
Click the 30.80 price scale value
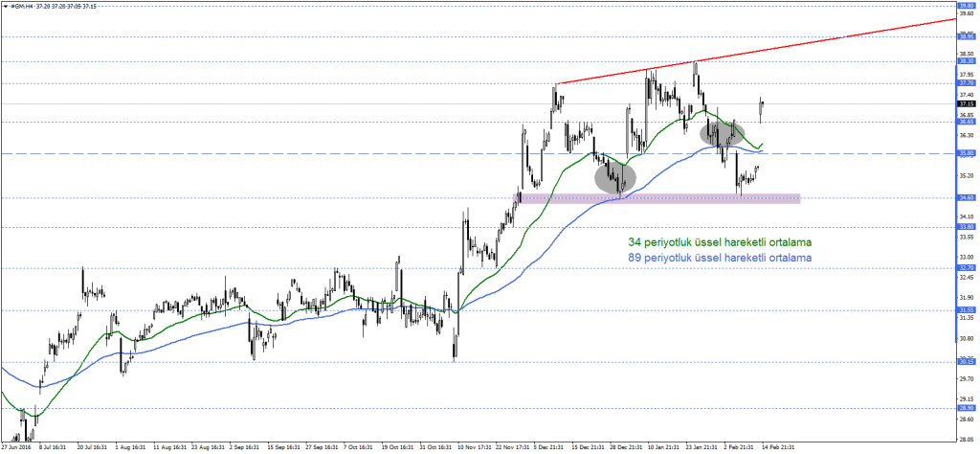[x=967, y=338]
